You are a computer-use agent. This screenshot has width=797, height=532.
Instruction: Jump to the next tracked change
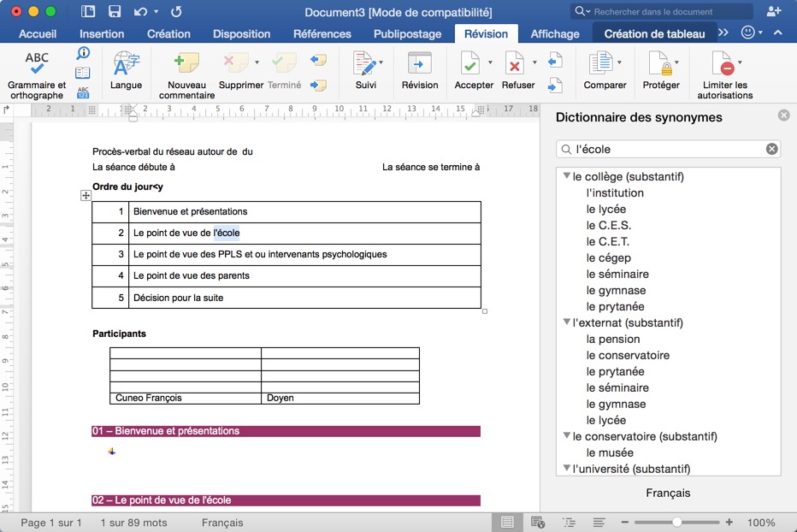pos(555,85)
